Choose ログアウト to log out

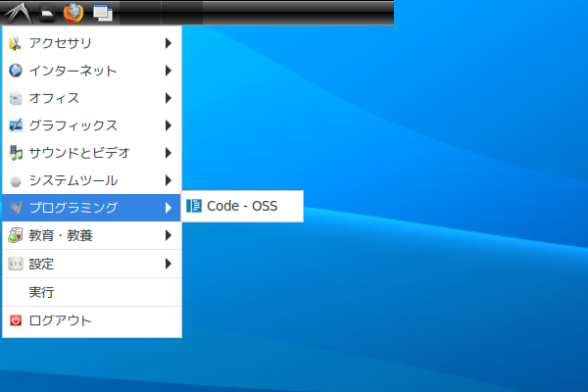[92, 320]
